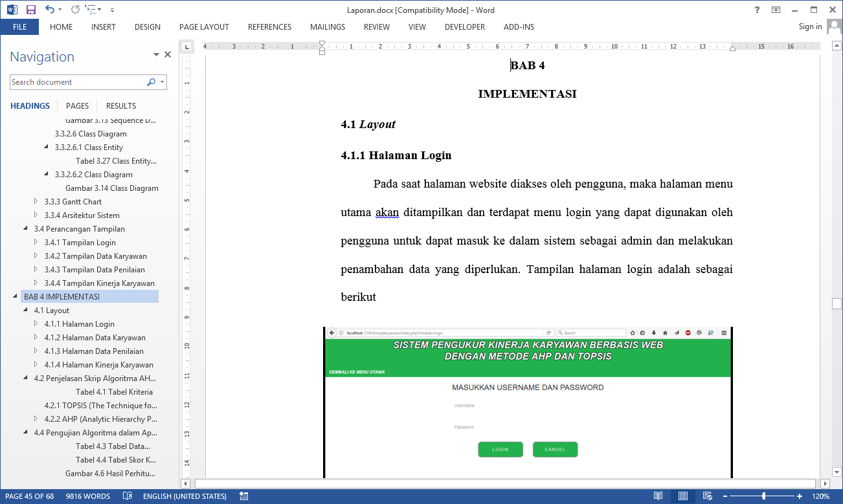The height and width of the screenshot is (504, 843).
Task: Click the search magnifier in Navigation pane
Action: (151, 82)
